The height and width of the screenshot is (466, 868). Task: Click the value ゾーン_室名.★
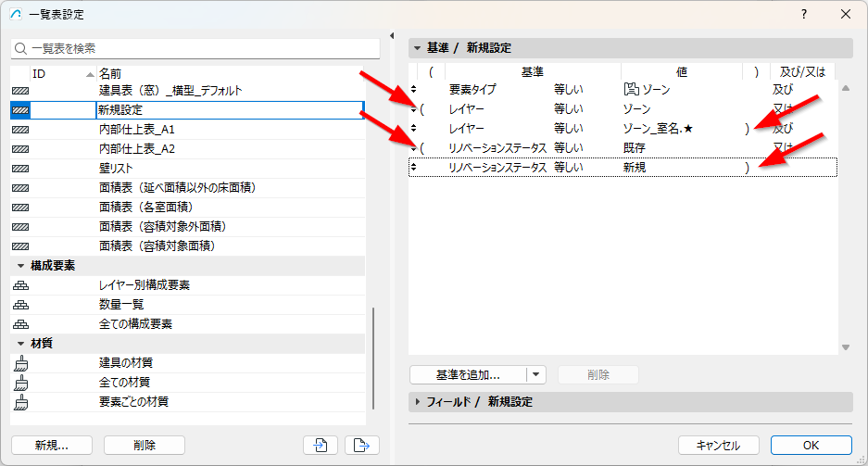(658, 129)
